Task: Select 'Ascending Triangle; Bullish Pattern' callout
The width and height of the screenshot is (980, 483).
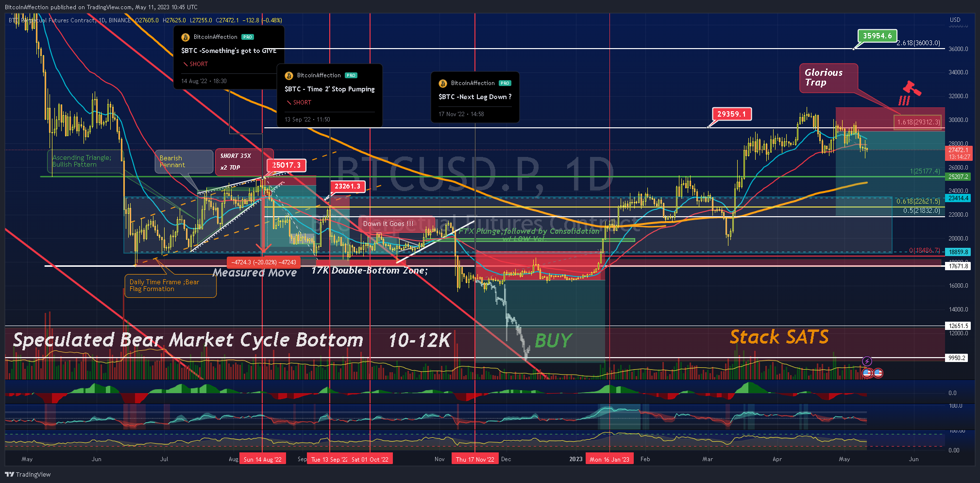Action: (85, 161)
